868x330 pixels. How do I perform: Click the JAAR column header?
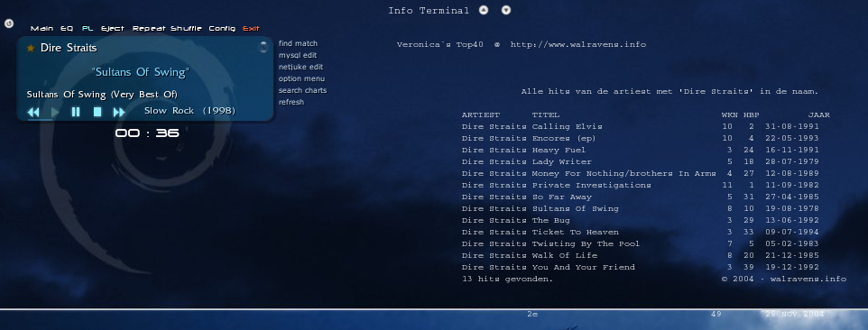(x=818, y=115)
